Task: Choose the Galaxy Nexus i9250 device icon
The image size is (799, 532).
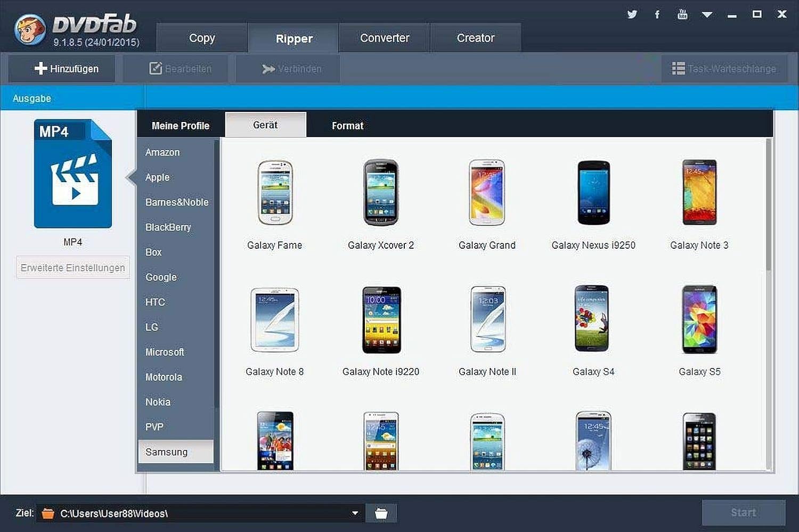Action: tap(593, 193)
